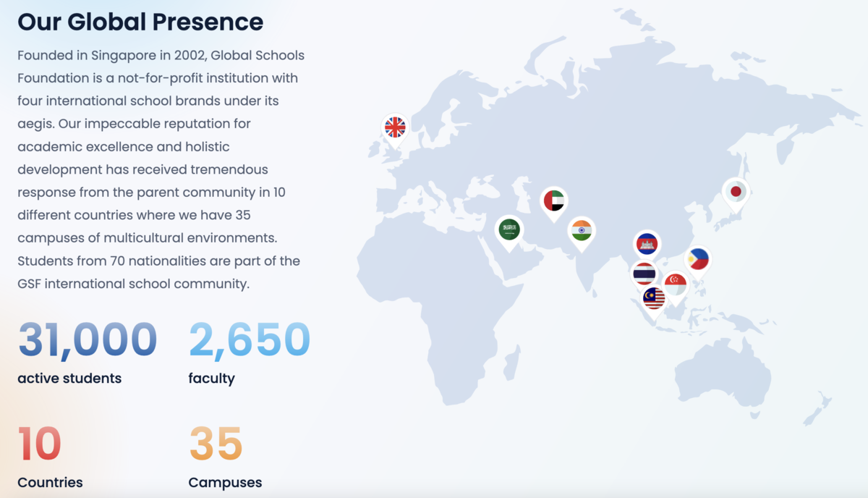Select the "Campuses" label
Screen dimensions: 868x498
click(225, 483)
